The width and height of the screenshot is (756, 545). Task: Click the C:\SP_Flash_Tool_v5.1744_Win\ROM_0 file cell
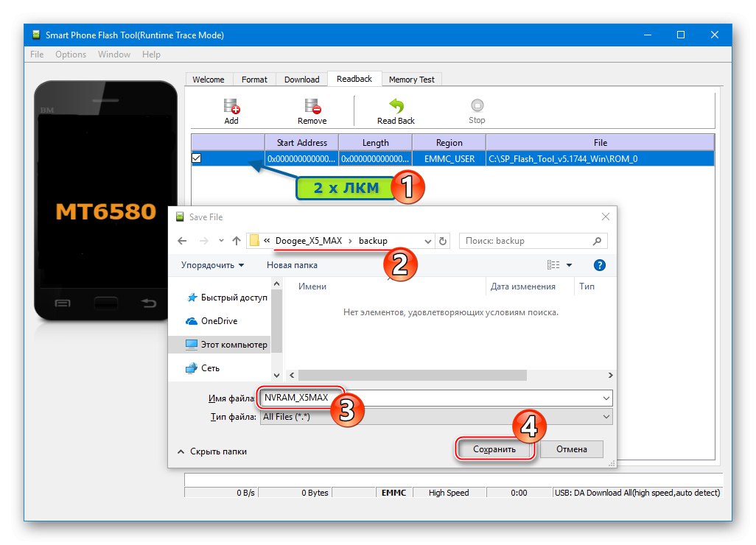tap(601, 158)
